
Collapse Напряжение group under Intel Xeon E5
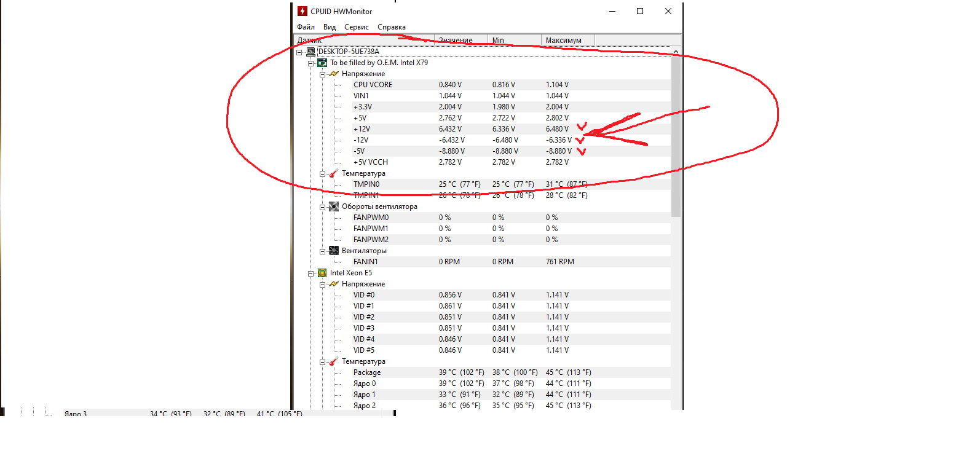(323, 285)
